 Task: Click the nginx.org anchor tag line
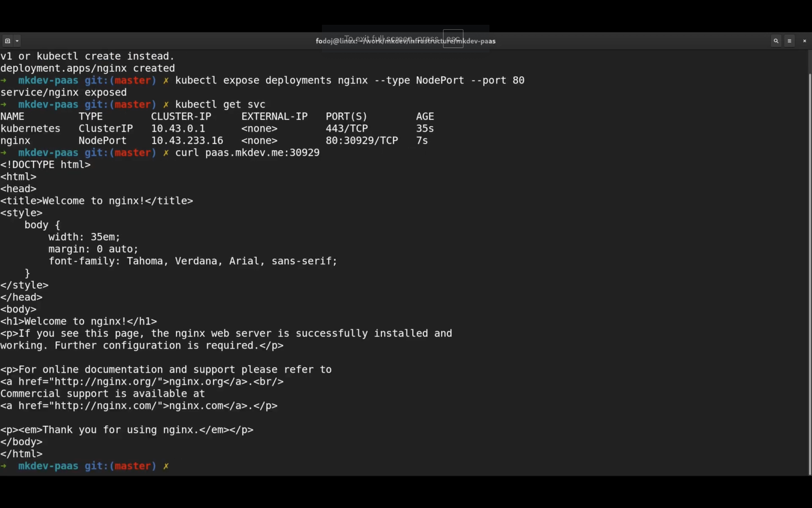pyautogui.click(x=142, y=382)
